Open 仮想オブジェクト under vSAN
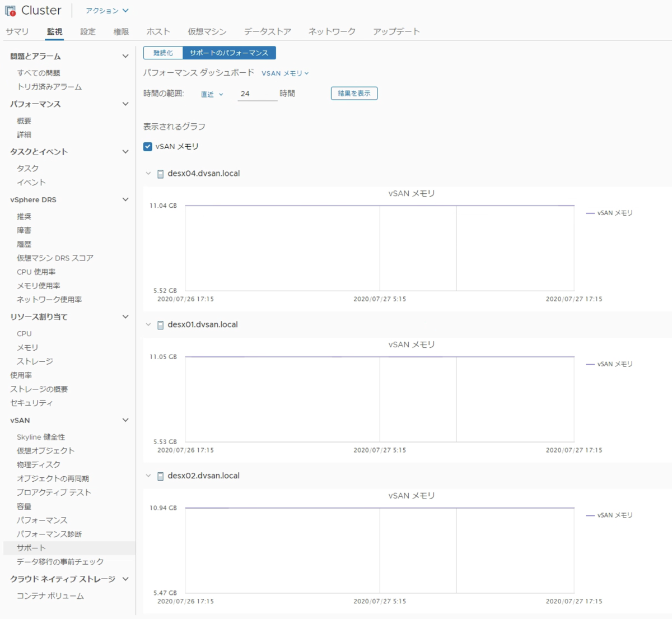 click(x=45, y=450)
